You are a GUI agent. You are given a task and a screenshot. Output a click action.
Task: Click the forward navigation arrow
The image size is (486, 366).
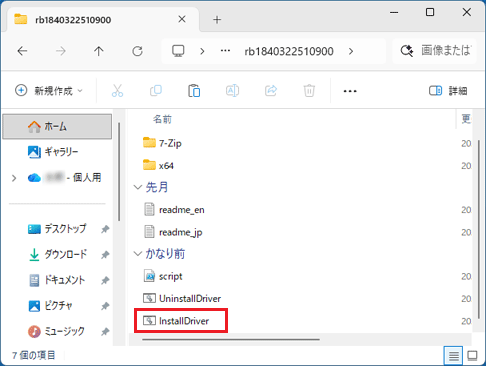point(61,51)
